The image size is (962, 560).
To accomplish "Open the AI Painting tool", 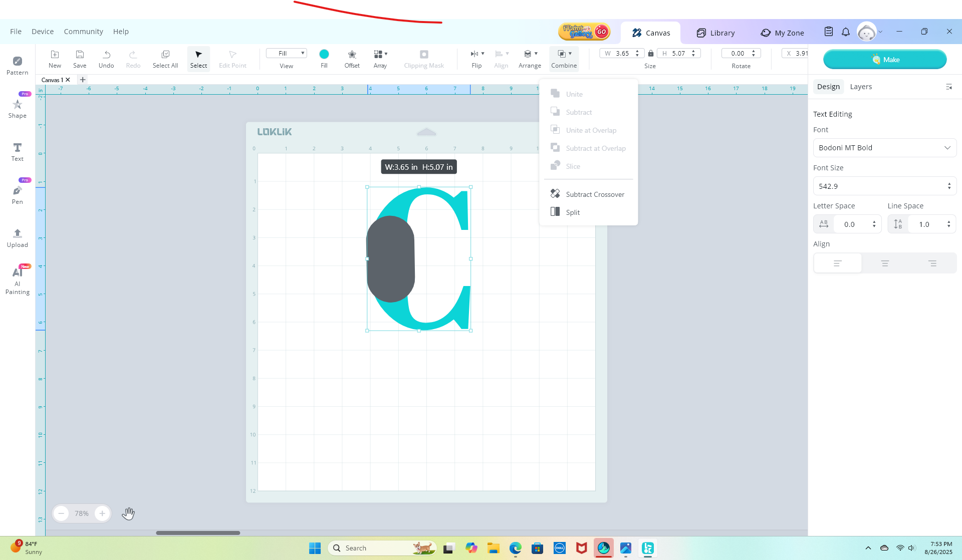I will [17, 281].
